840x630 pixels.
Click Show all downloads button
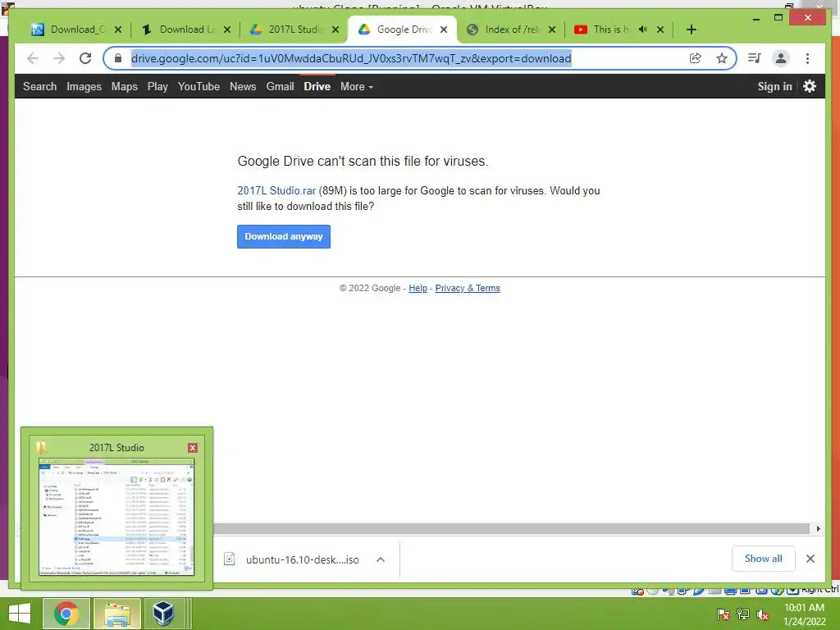764,559
